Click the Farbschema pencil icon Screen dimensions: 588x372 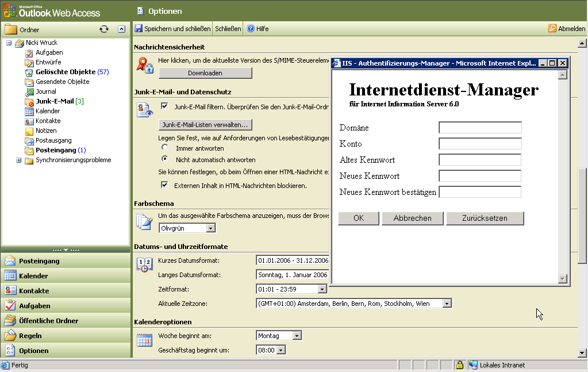click(x=144, y=221)
